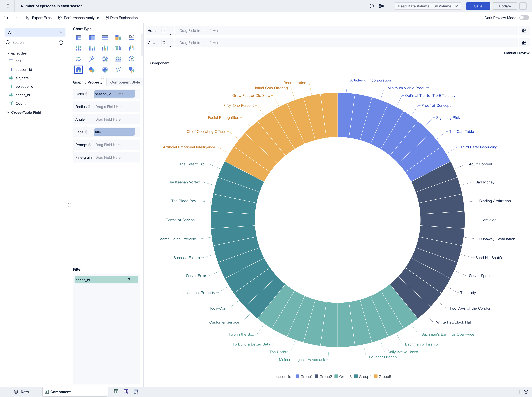Screen dimensions: 532x397
Task: Choose the gauge dashboard chart type
Action: click(x=131, y=59)
